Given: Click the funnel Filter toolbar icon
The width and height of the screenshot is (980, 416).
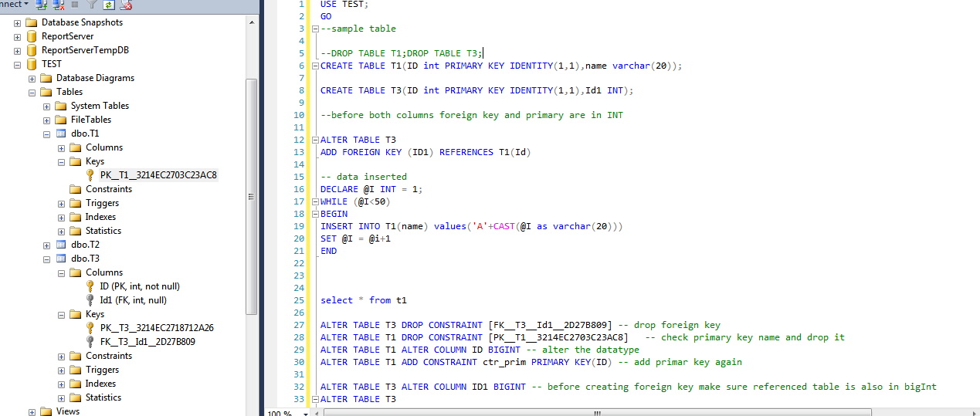Looking at the screenshot, I should (x=92, y=5).
